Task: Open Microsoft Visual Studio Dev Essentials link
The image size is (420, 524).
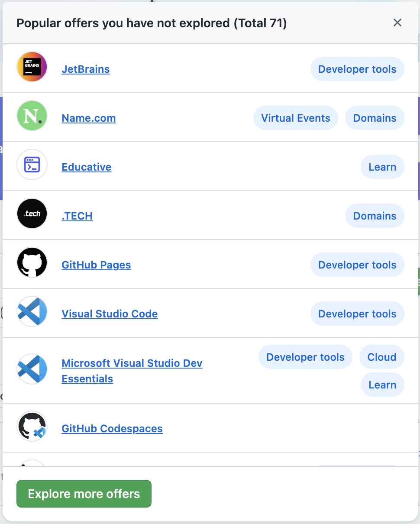Action: click(x=132, y=363)
